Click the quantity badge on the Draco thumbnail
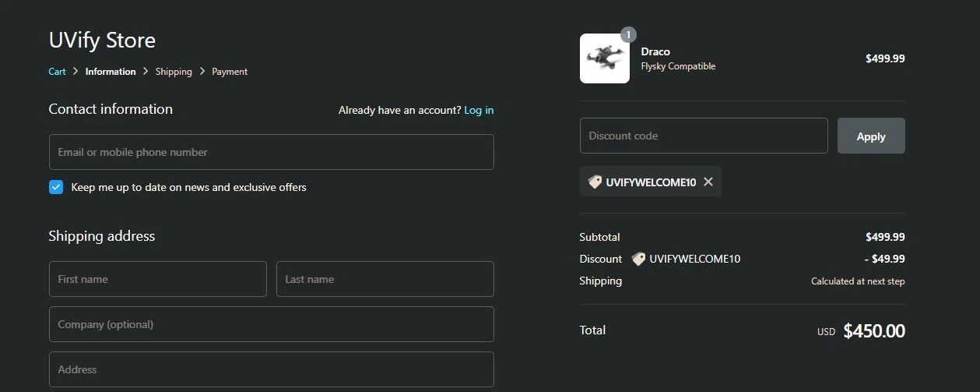 click(x=628, y=35)
